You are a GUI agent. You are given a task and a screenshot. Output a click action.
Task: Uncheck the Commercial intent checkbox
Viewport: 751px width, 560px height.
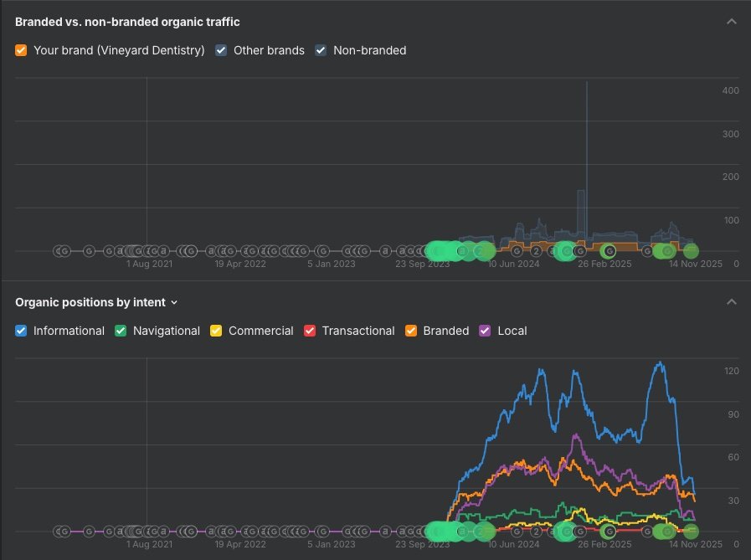(216, 331)
